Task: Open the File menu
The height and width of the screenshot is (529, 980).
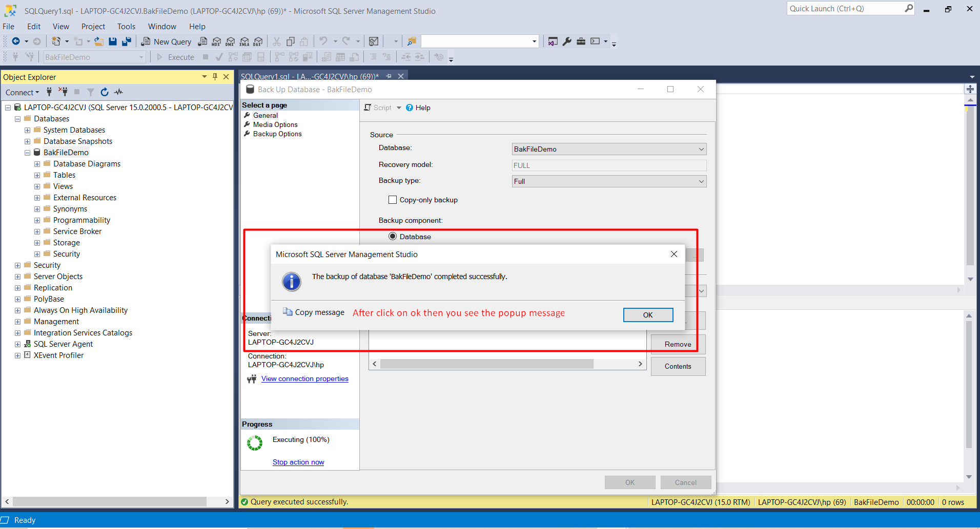Action: point(9,26)
